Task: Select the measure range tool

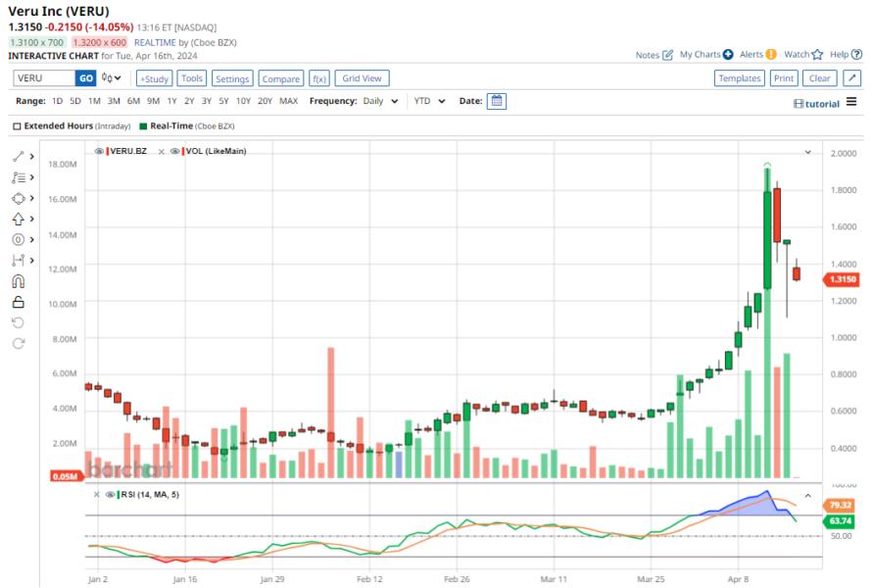Action: pyautogui.click(x=19, y=260)
